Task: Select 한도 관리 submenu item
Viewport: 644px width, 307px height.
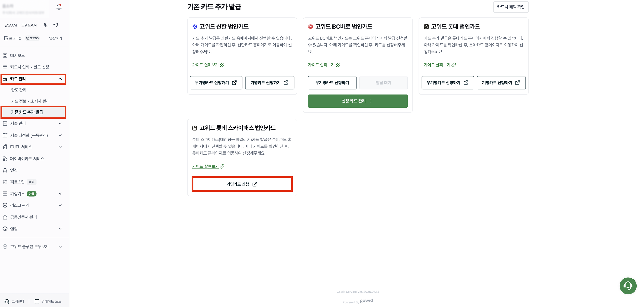Action: [19, 90]
